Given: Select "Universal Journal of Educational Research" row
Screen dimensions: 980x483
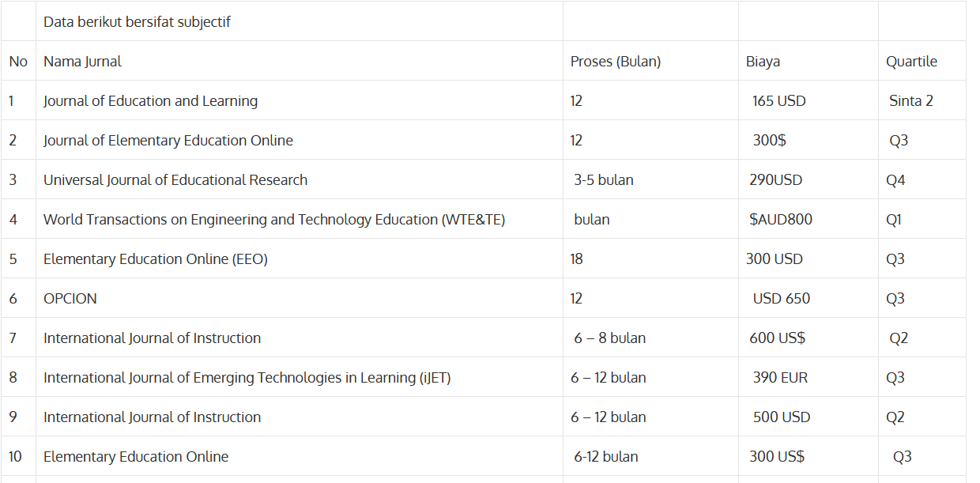Looking at the screenshot, I should tap(175, 180).
